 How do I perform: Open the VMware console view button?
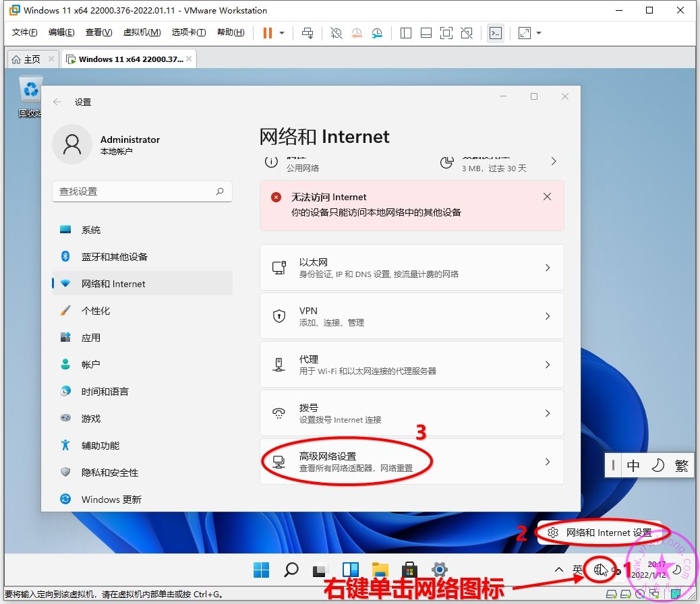[x=496, y=32]
